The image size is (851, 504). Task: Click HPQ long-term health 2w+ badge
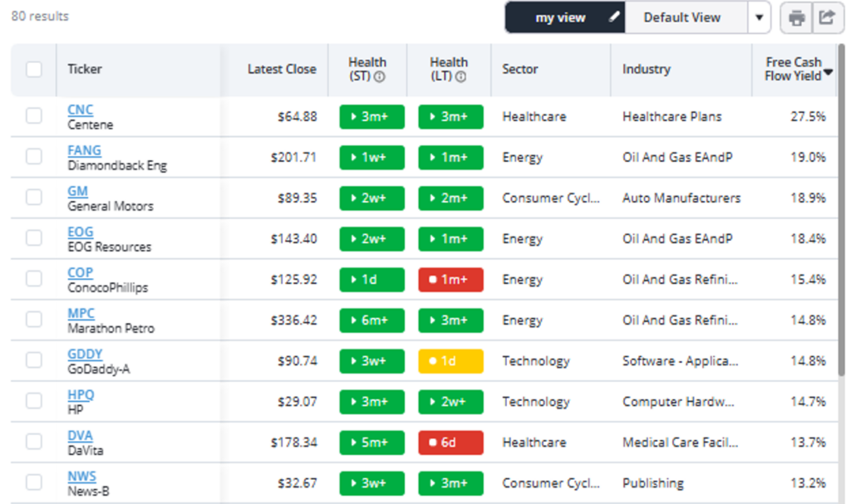tap(450, 402)
